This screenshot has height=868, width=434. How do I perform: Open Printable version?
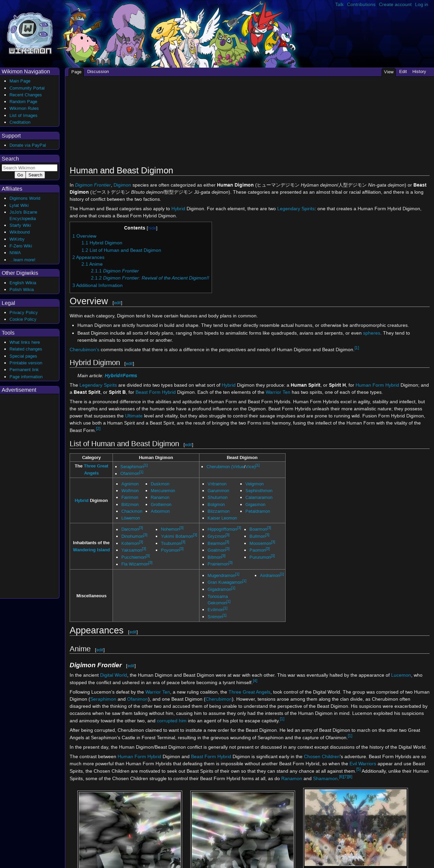[x=26, y=363]
